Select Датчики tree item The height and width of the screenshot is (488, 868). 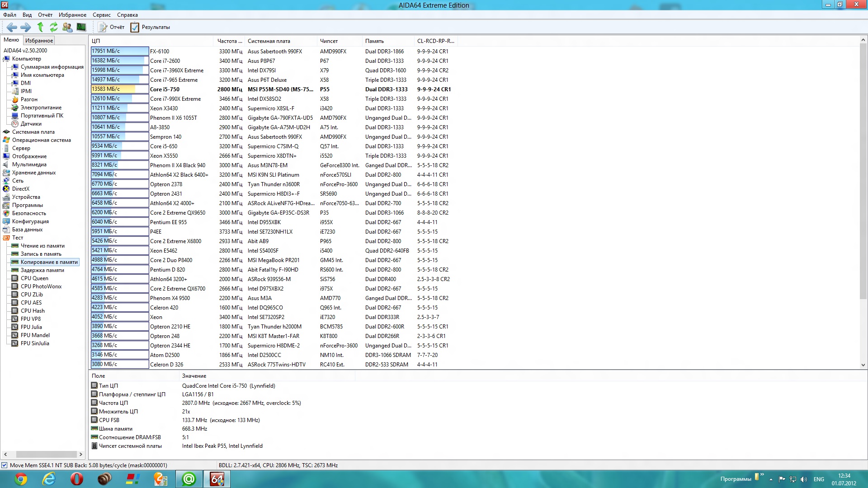point(31,124)
